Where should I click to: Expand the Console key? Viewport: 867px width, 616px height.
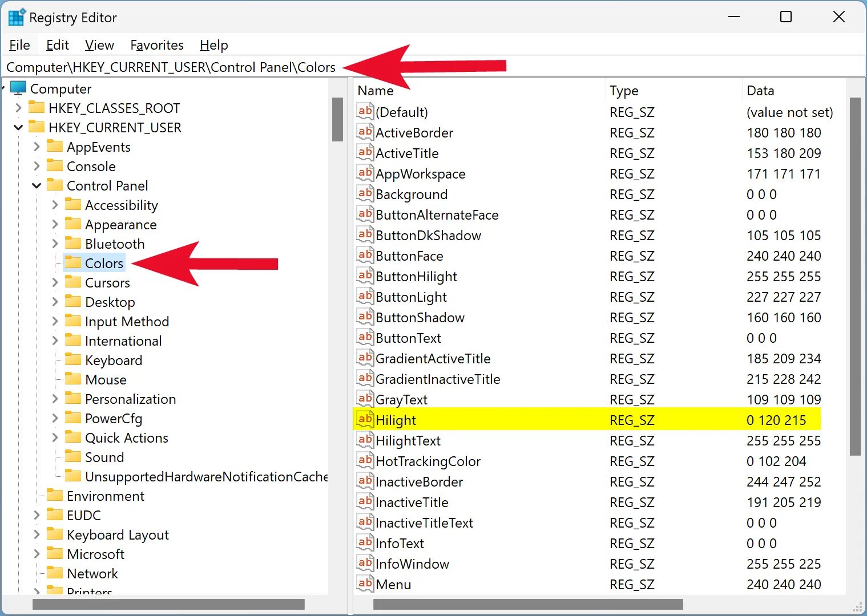pos(37,166)
